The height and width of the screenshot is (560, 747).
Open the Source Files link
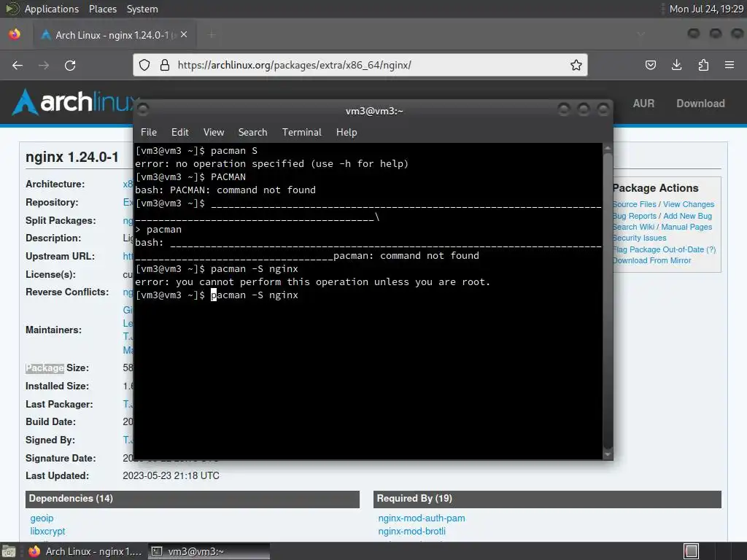(x=634, y=204)
